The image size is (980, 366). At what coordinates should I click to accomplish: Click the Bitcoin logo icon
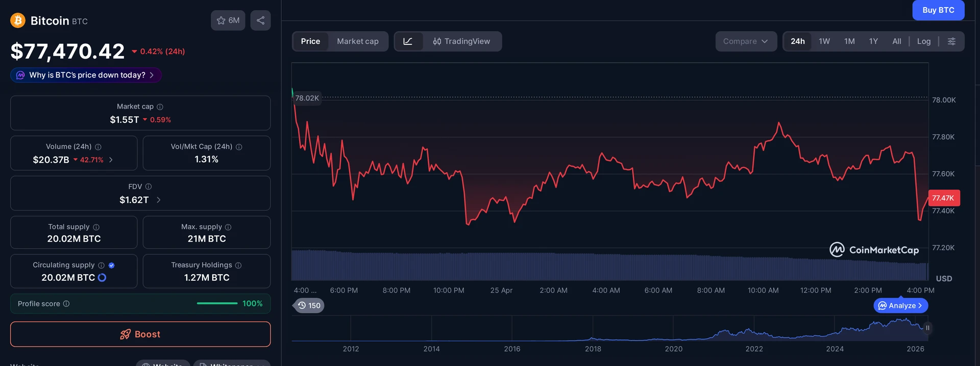(18, 20)
